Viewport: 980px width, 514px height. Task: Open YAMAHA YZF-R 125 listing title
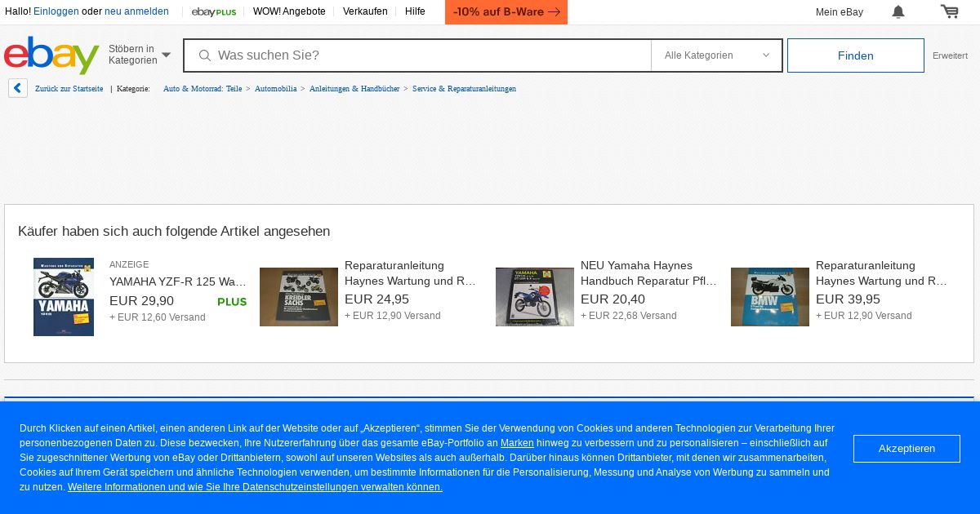(x=178, y=281)
